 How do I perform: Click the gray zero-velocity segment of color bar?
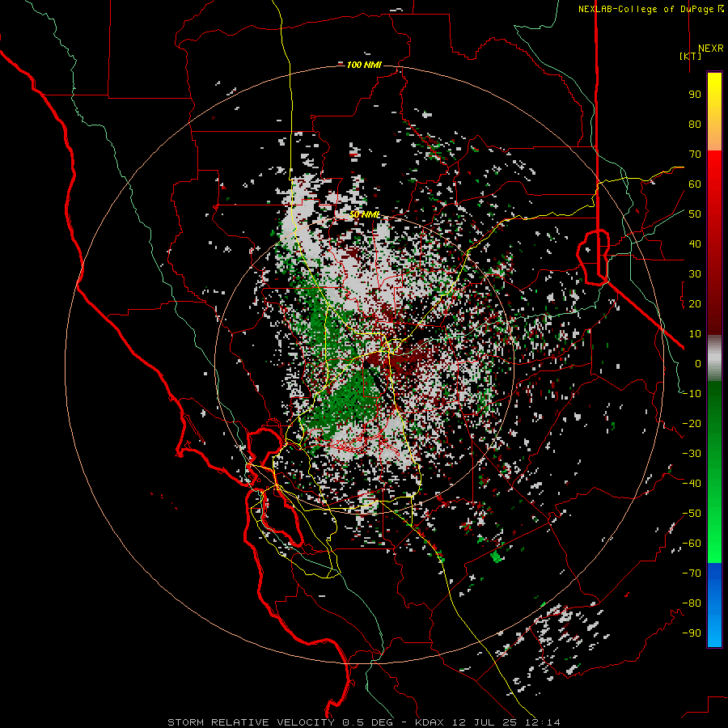714,358
